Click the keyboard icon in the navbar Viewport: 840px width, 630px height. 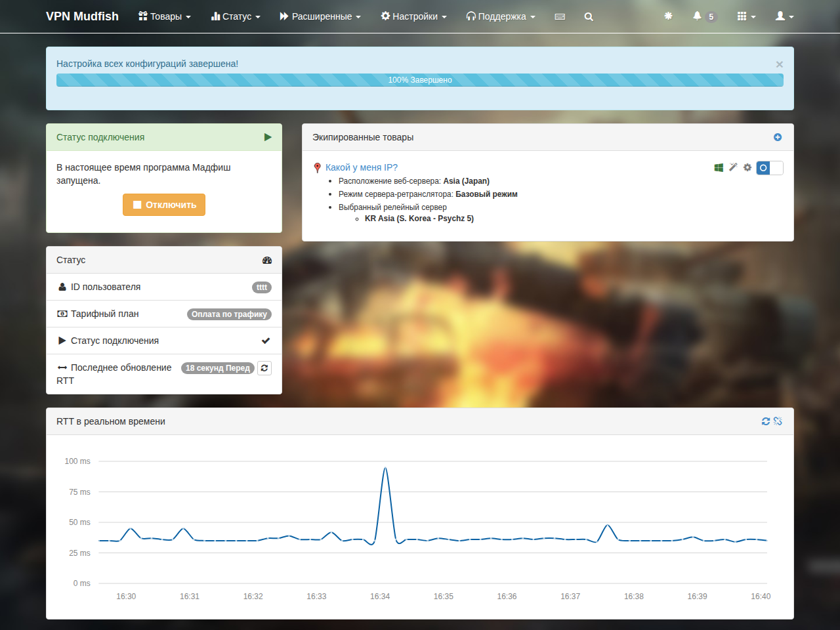(560, 16)
